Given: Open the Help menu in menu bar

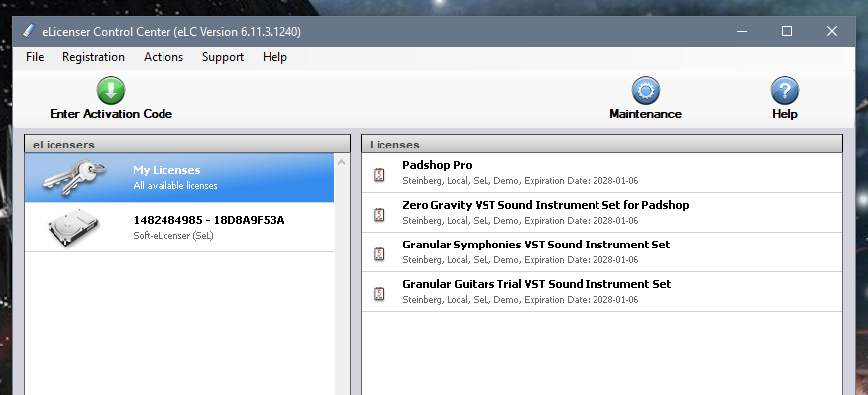Looking at the screenshot, I should point(274,57).
